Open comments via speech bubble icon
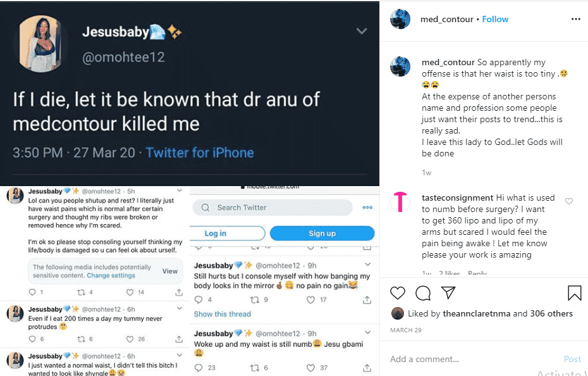The image size is (588, 376). point(423,293)
